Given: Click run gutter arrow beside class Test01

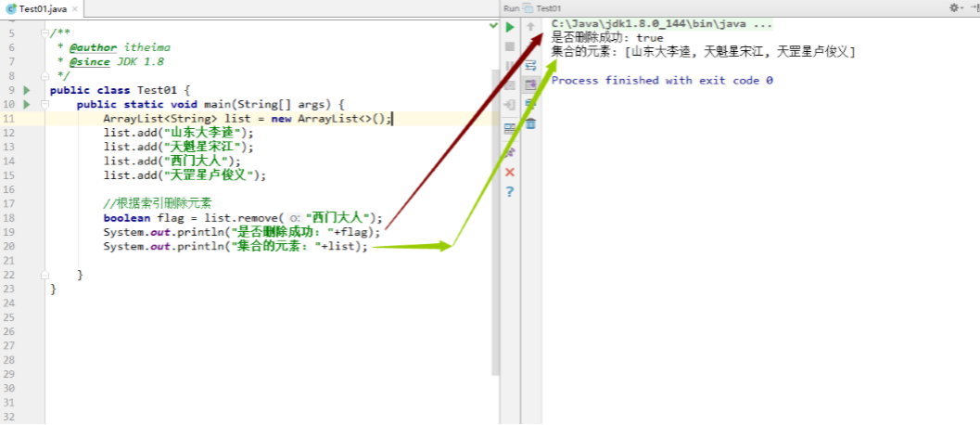Looking at the screenshot, I should tap(27, 90).
